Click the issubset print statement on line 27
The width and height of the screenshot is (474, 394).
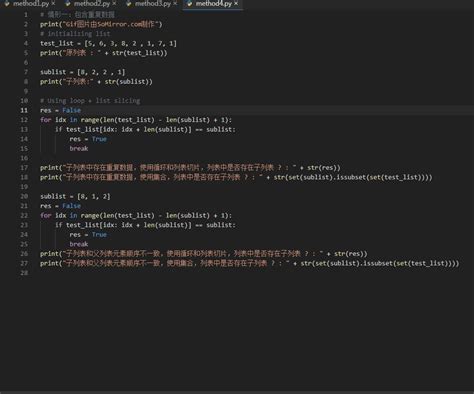tap(250, 263)
